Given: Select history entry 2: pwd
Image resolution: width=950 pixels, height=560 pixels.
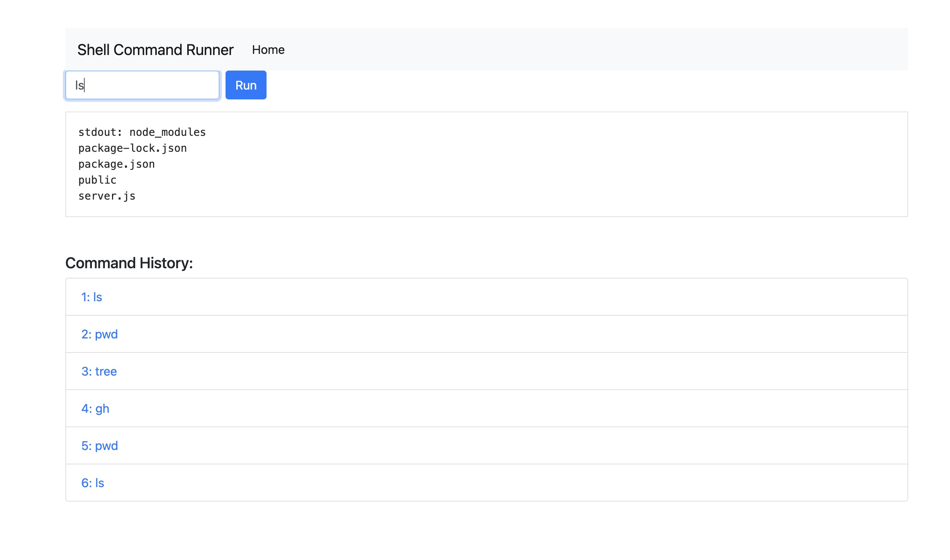Looking at the screenshot, I should pos(99,334).
